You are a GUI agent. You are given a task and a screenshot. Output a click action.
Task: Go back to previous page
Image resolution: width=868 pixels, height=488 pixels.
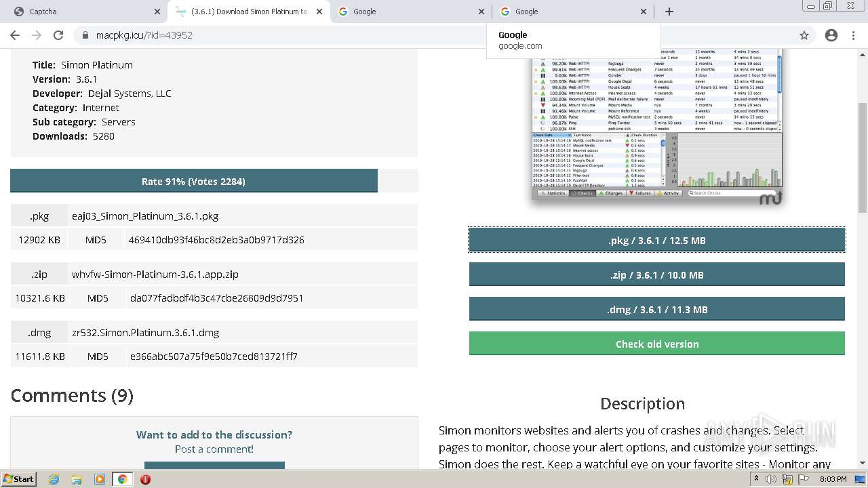pos(15,35)
